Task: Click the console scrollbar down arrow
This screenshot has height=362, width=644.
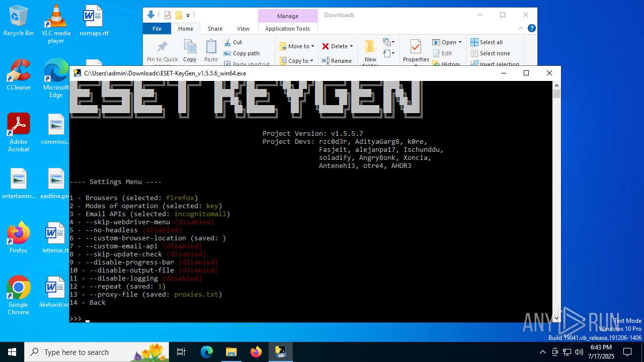Action: coord(556,318)
